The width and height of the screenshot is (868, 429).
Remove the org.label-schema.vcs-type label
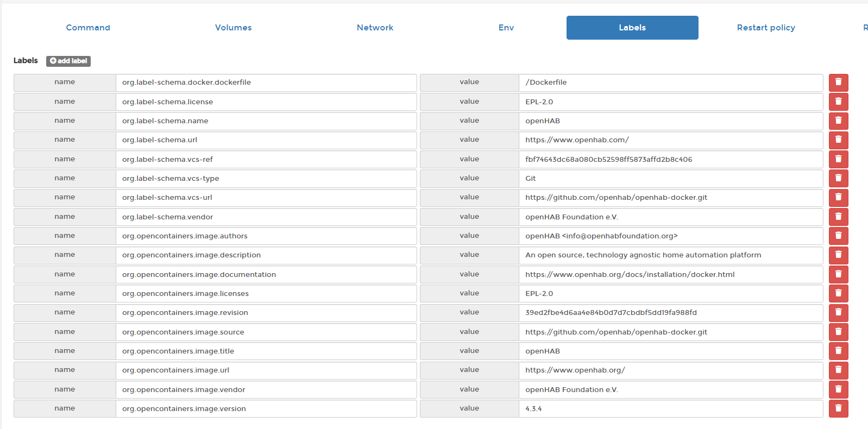[838, 178]
